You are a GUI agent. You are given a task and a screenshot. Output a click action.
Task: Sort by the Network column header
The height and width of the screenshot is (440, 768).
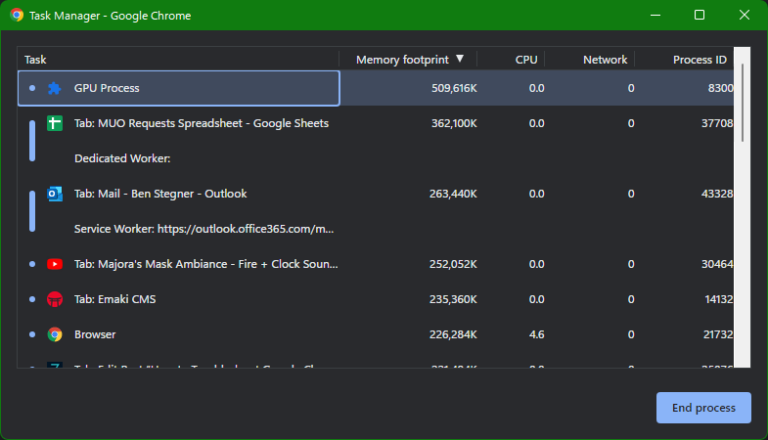tap(605, 60)
